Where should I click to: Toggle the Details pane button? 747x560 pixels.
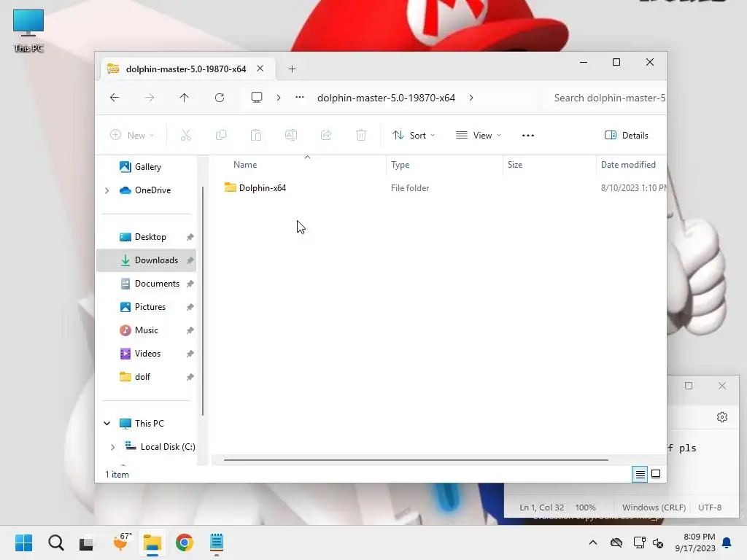point(627,135)
